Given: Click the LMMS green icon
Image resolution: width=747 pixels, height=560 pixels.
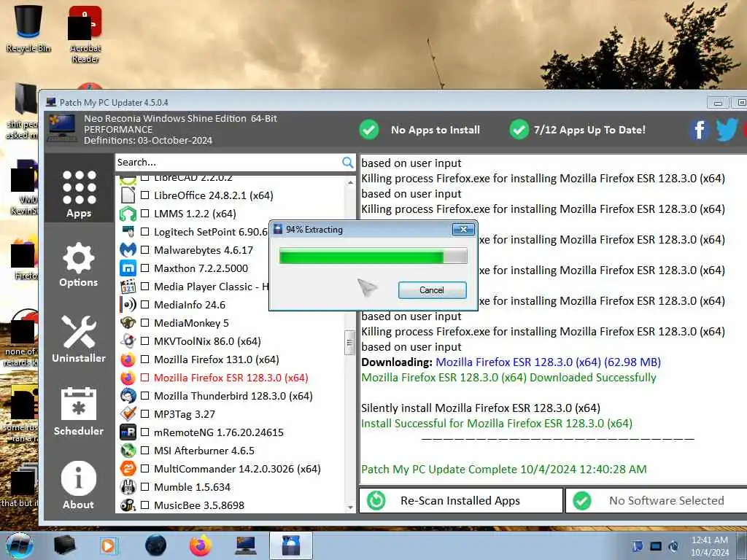Looking at the screenshot, I should (128, 214).
